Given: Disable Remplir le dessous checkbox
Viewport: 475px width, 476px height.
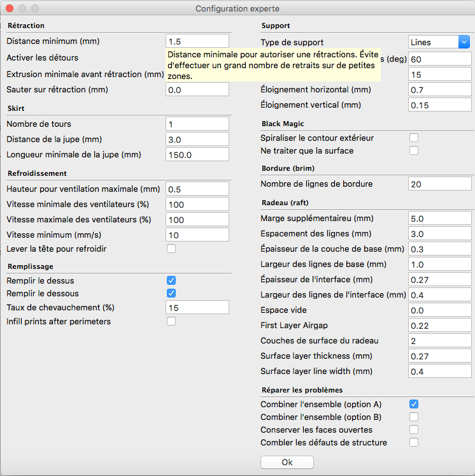Looking at the screenshot, I should pyautogui.click(x=171, y=293).
